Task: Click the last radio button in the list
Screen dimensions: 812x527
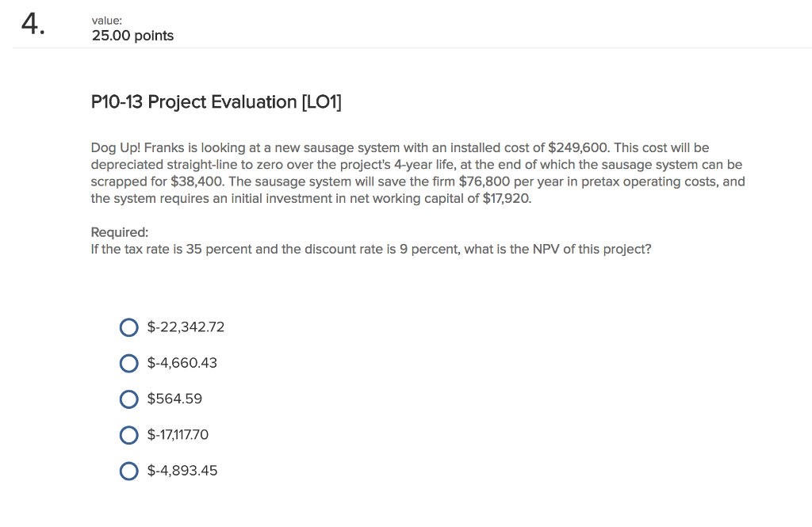Action: [x=129, y=471]
